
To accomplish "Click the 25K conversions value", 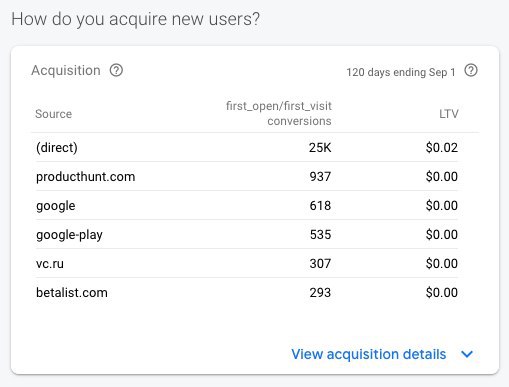I will tap(320, 147).
